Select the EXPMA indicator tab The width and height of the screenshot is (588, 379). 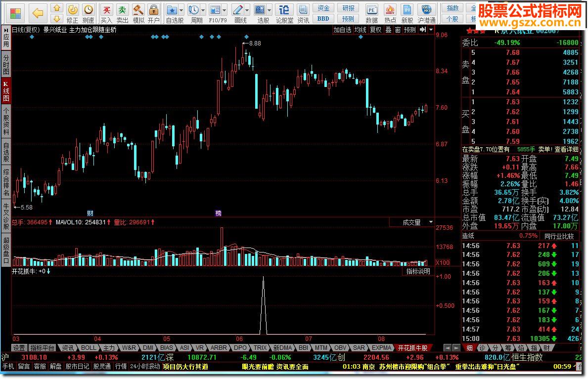tap(381, 348)
